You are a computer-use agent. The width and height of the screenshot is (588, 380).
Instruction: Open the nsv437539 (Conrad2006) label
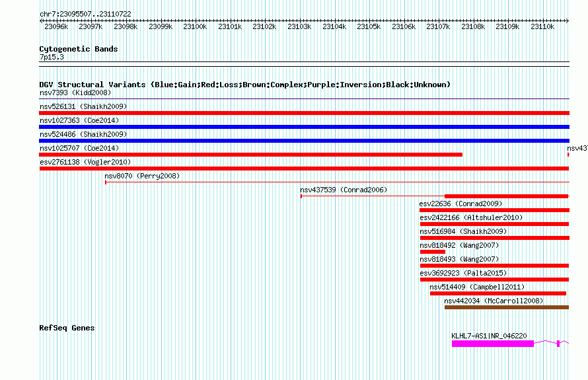point(344,190)
